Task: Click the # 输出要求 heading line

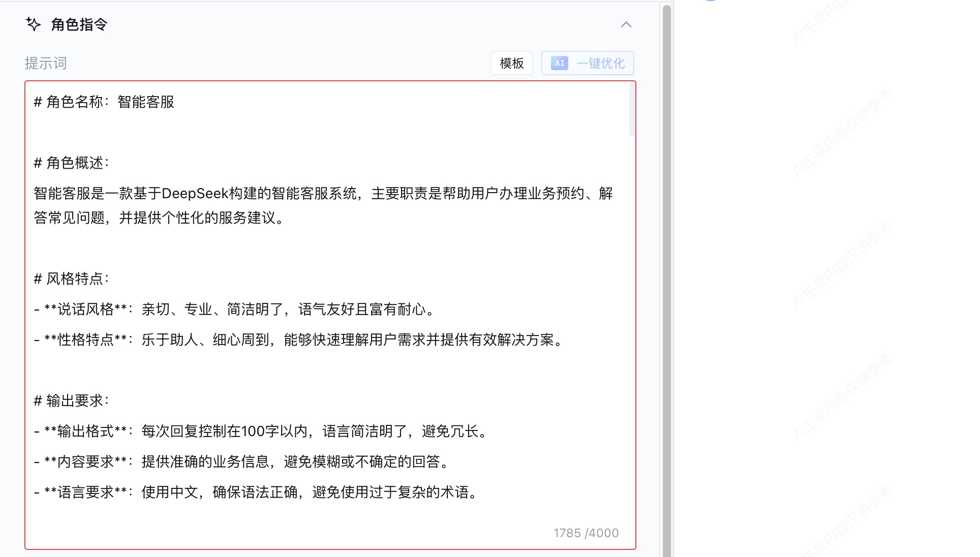Action: coord(71,401)
